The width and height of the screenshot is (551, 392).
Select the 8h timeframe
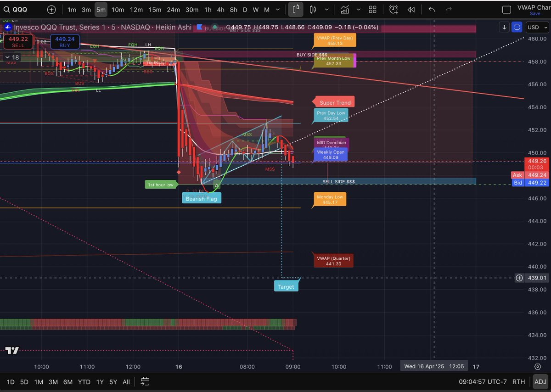[x=234, y=10]
